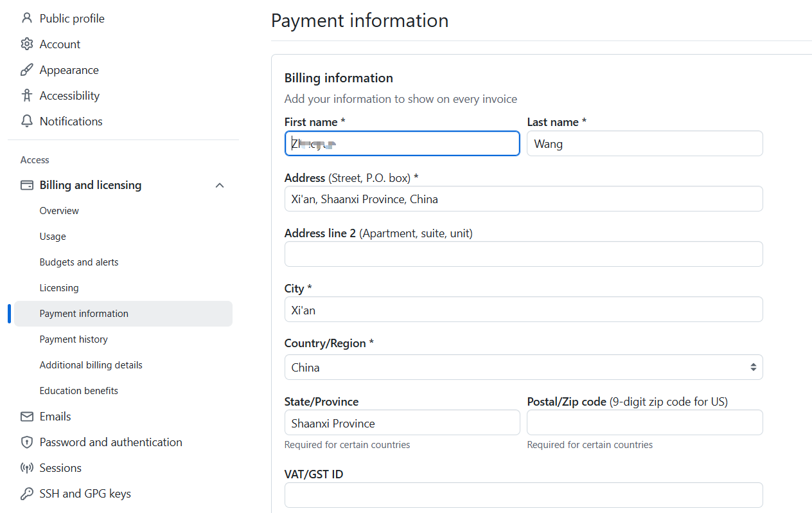This screenshot has width=812, height=513.
Task: Click the Emails envelope icon
Action: [x=26, y=417]
